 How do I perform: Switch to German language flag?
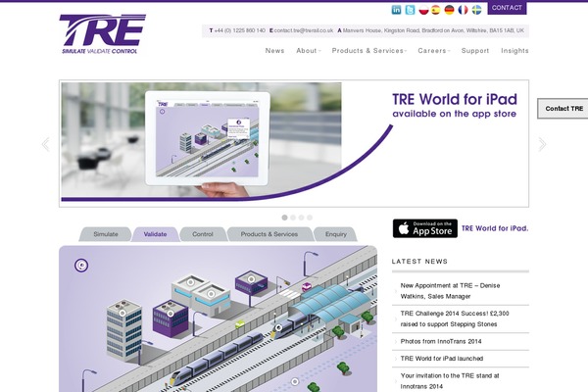pos(449,10)
